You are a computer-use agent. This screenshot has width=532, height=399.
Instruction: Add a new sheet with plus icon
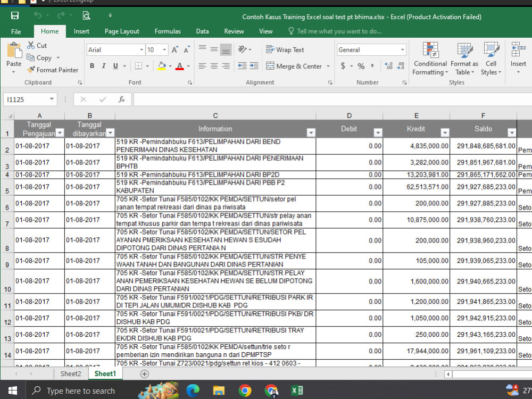pyautogui.click(x=145, y=374)
